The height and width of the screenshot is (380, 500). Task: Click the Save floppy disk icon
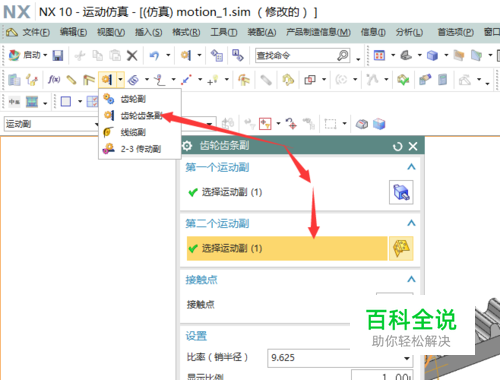click(x=58, y=55)
